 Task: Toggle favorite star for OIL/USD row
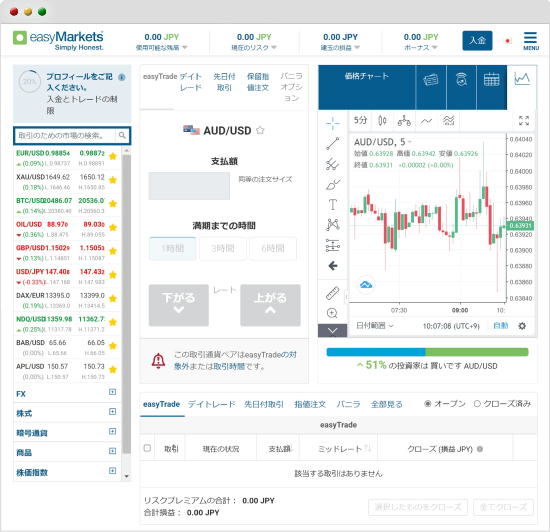pos(113,228)
